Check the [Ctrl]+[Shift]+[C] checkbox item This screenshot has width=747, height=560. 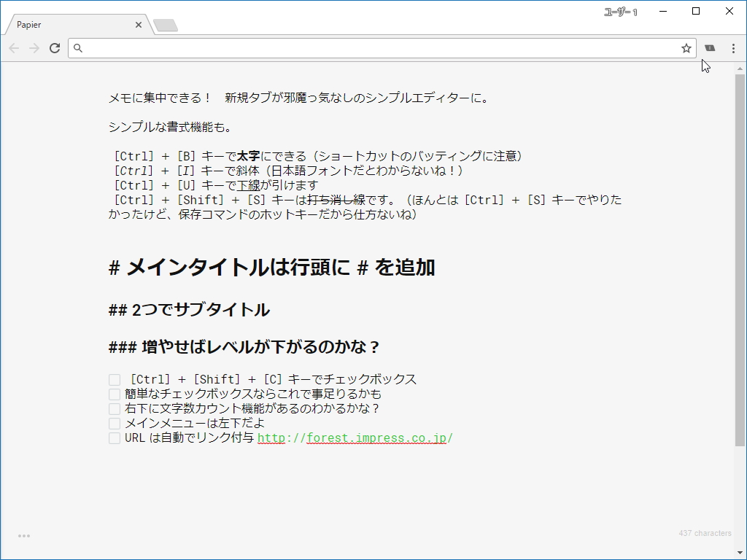tap(115, 379)
